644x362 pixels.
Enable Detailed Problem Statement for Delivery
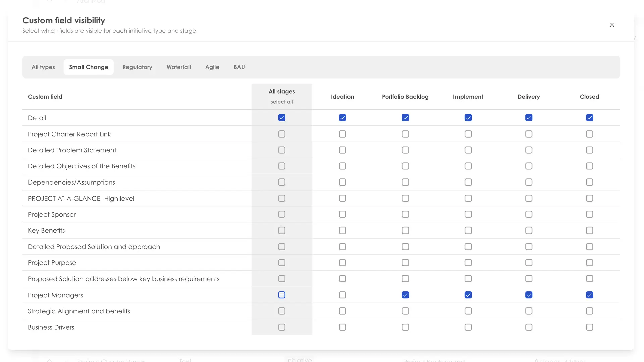[x=529, y=150]
